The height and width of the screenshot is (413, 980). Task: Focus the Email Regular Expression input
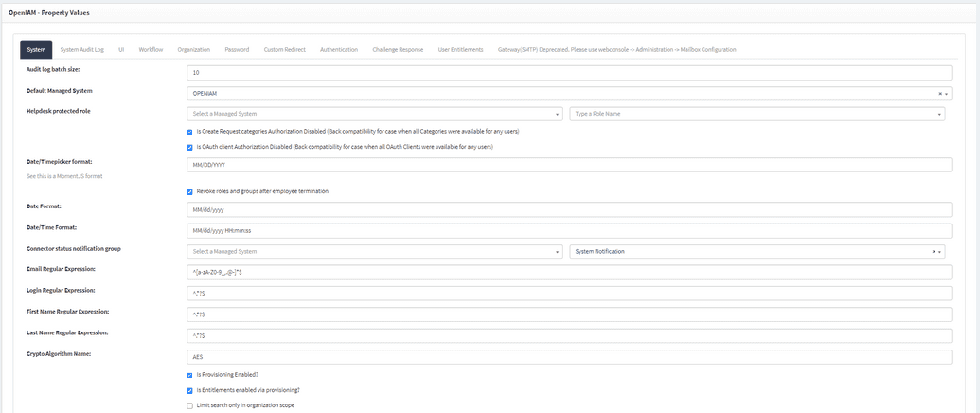pyautogui.click(x=569, y=273)
